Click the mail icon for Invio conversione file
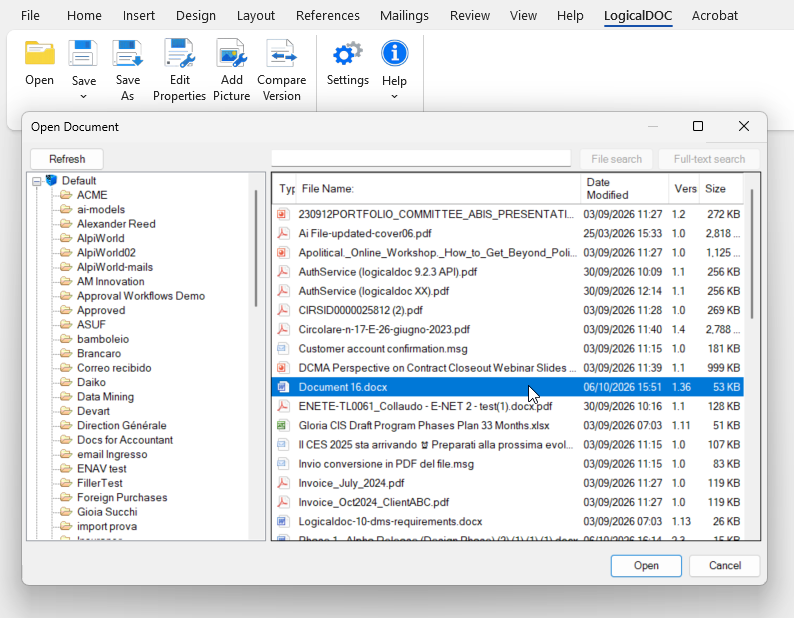This screenshot has width=794, height=618. (x=283, y=464)
